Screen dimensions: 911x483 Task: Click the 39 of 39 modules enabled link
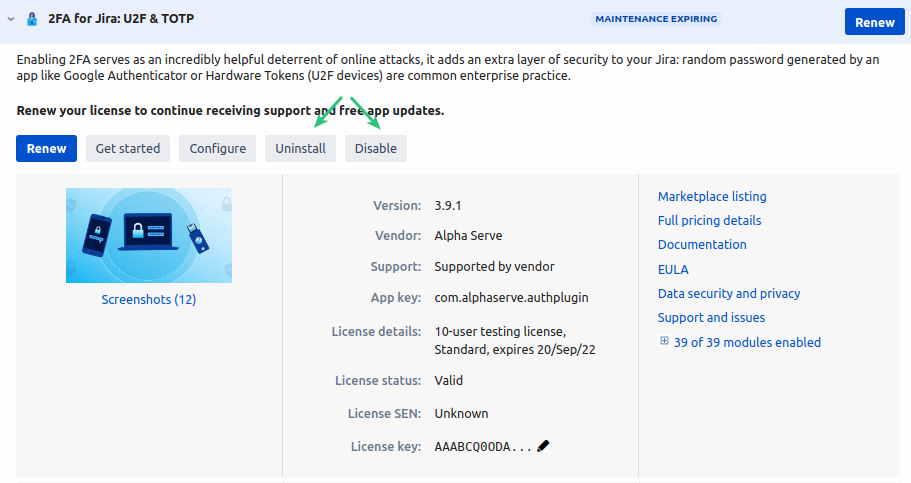click(x=747, y=342)
